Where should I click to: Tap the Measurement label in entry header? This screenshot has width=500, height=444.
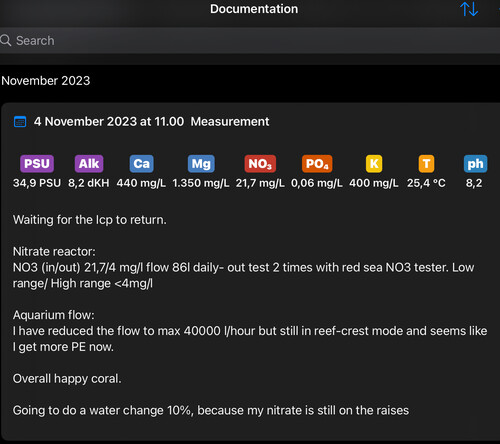tap(230, 122)
